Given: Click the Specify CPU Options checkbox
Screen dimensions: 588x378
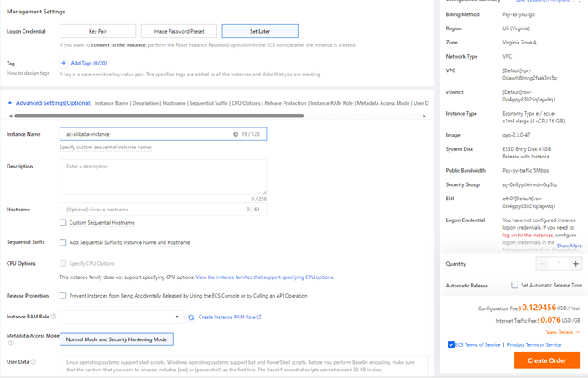Looking at the screenshot, I should pos(63,263).
